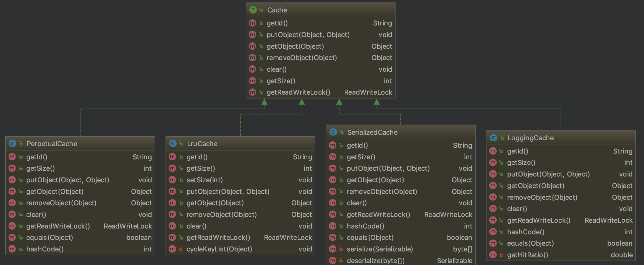The width and height of the screenshot is (644, 265).
Task: Click the Serializable return type in SerializedCache
Action: (454, 261)
